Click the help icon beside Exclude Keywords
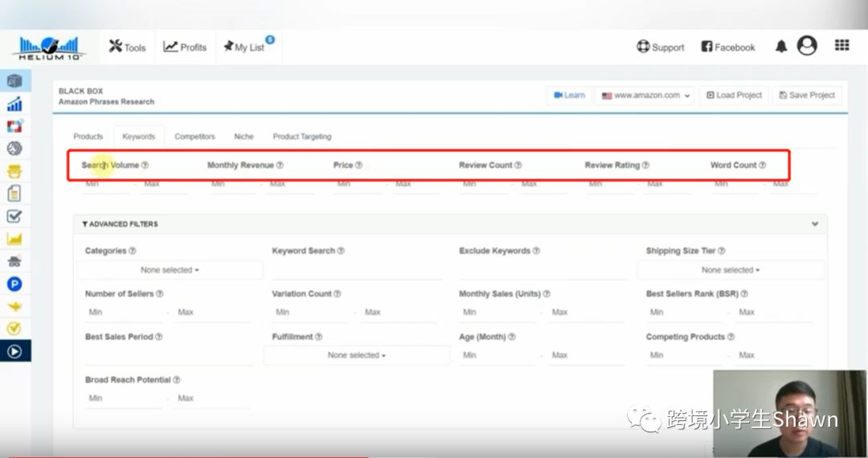This screenshot has width=868, height=458. [x=536, y=251]
